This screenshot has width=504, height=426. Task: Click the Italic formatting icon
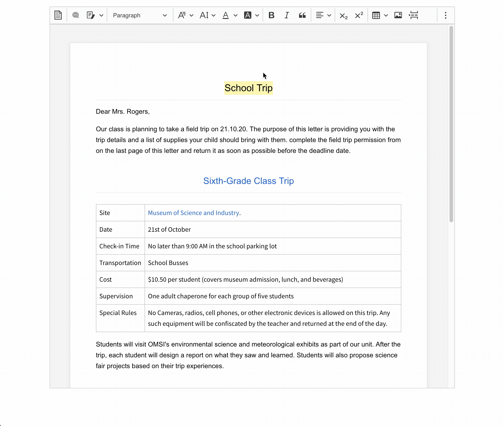pos(286,15)
